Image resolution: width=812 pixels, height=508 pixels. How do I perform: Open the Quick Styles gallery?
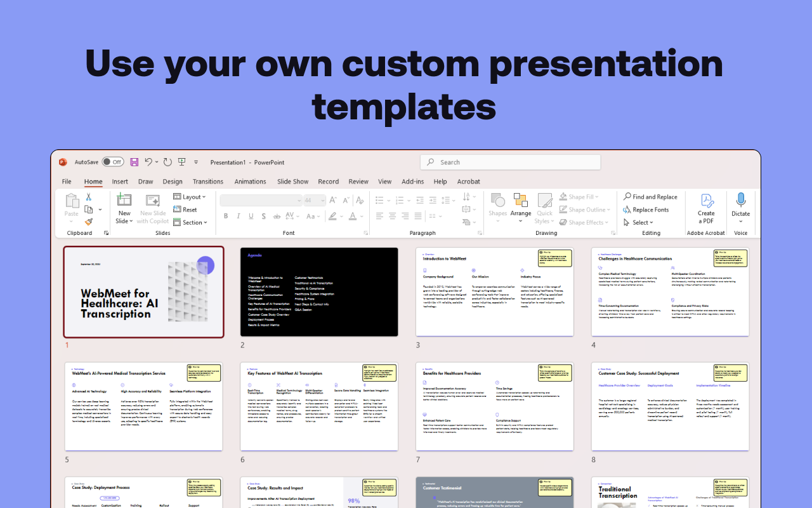point(544,206)
